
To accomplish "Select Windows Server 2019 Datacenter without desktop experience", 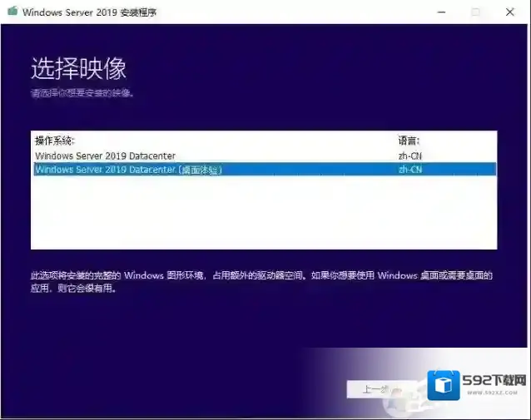I will point(105,156).
